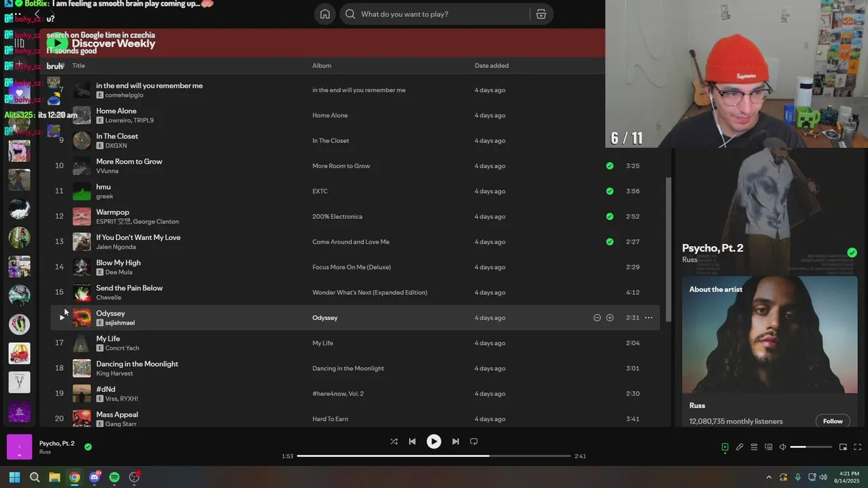Click the search magnifier icon
This screenshot has width=868, height=488.
tap(350, 14)
